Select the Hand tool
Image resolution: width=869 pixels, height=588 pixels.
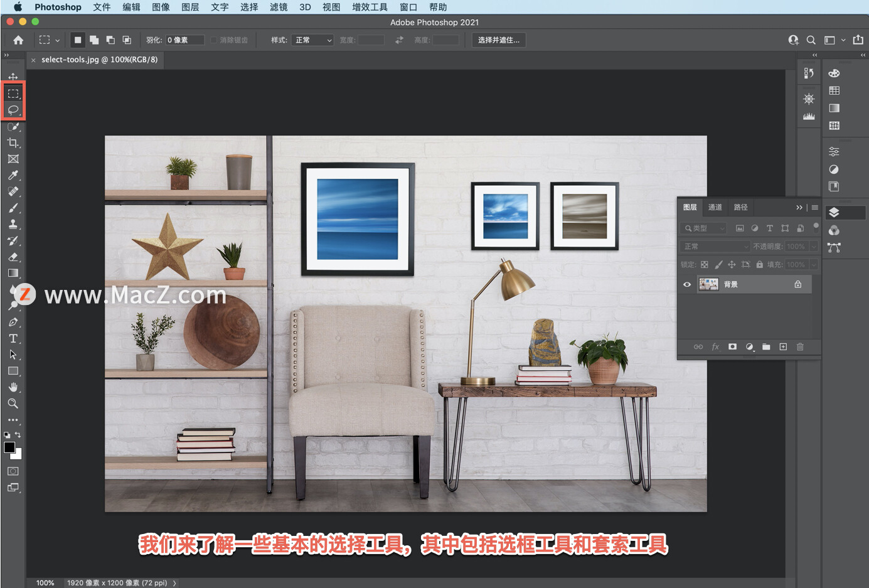[13, 387]
